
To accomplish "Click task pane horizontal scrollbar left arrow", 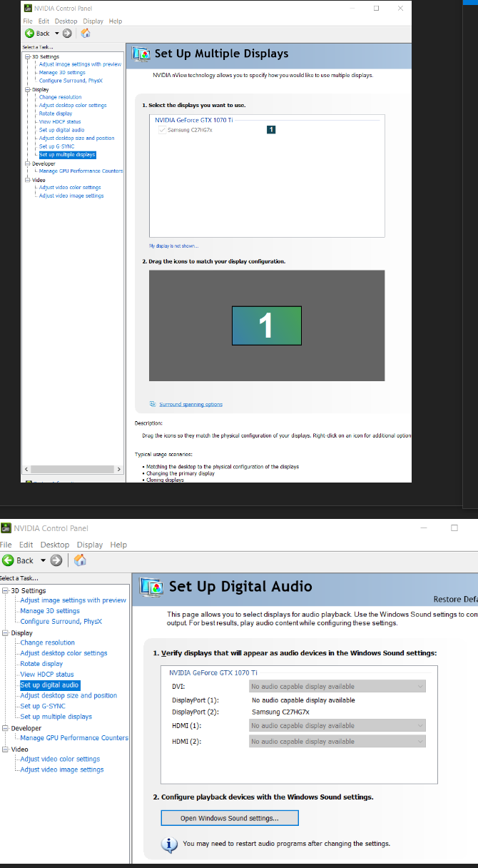I will pos(27,469).
